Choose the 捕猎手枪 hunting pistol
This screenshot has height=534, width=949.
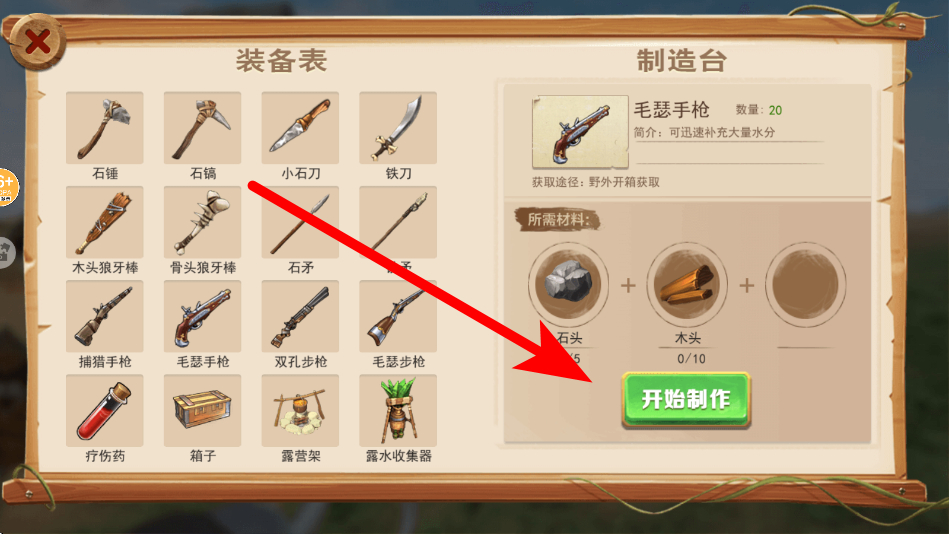point(105,316)
